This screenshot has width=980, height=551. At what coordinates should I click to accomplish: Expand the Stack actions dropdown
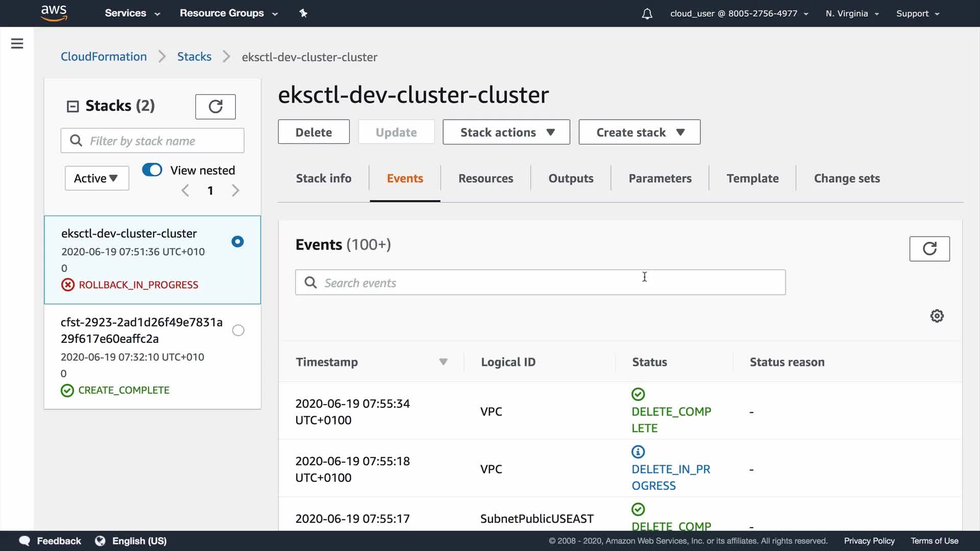tap(506, 132)
